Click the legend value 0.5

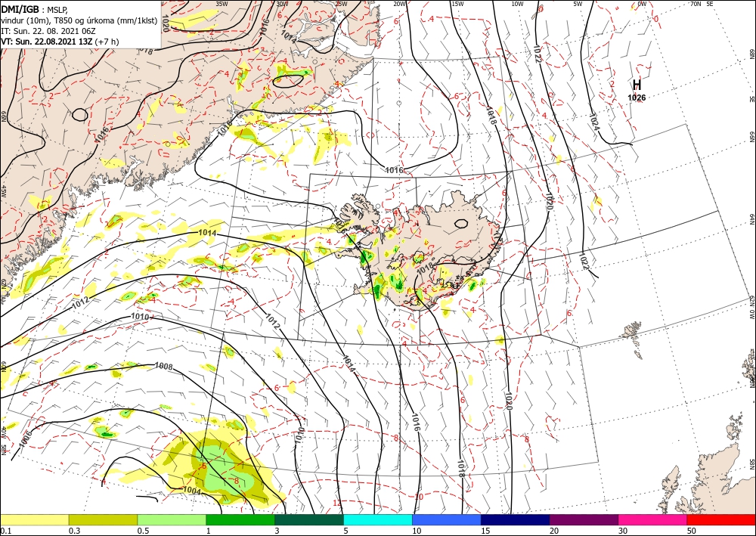click(143, 531)
